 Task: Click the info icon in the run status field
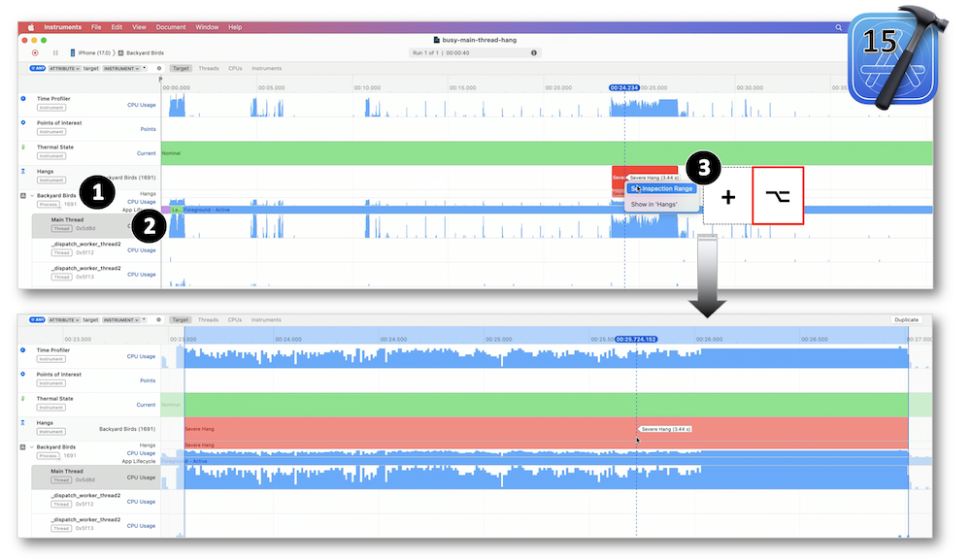click(x=534, y=53)
